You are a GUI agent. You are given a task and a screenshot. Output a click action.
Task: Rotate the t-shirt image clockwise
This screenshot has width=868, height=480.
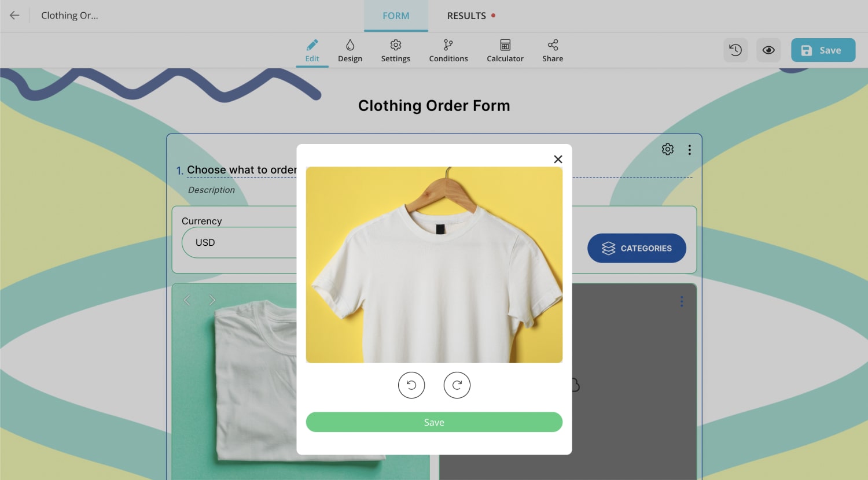tap(457, 385)
